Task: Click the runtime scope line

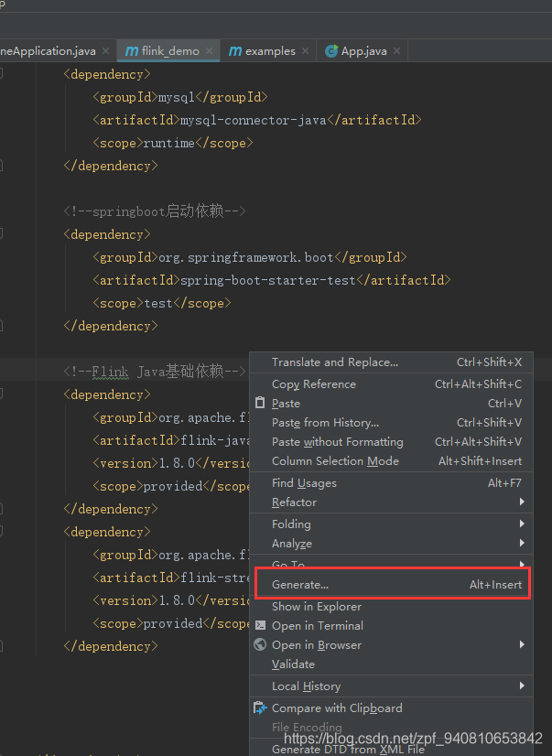Action: (x=173, y=143)
